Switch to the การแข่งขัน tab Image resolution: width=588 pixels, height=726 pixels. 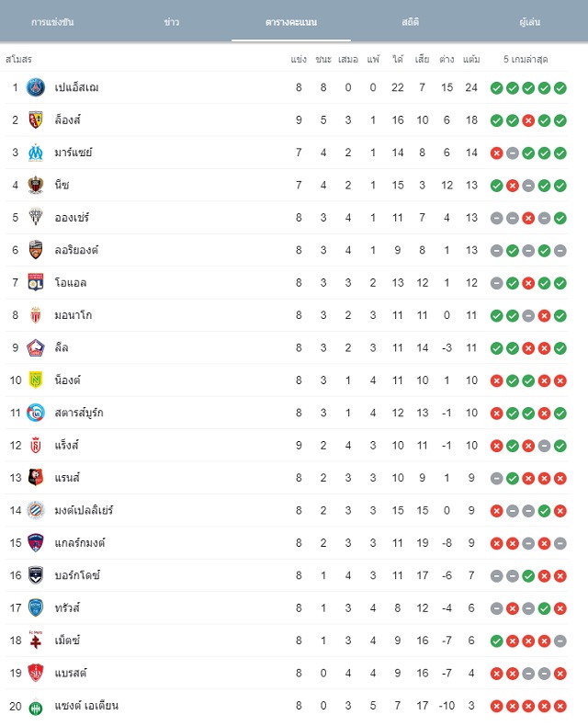[52, 22]
